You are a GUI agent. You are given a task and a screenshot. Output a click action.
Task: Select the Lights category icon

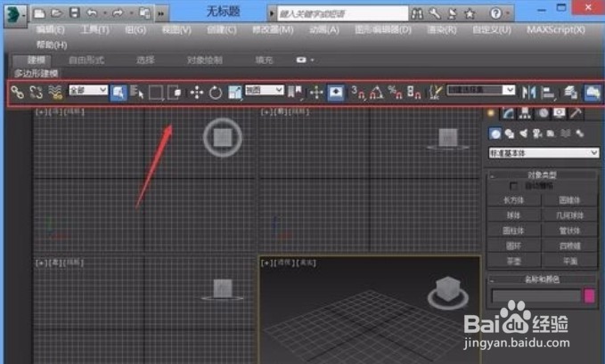[x=523, y=133]
